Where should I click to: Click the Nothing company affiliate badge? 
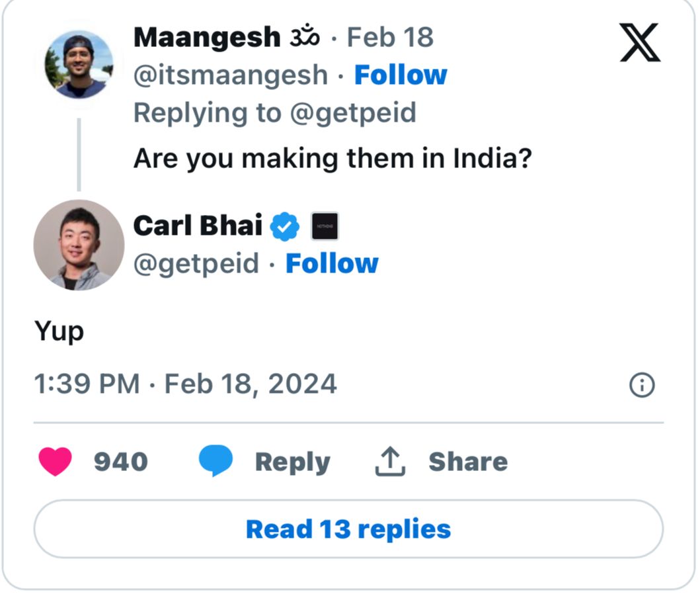(x=323, y=226)
